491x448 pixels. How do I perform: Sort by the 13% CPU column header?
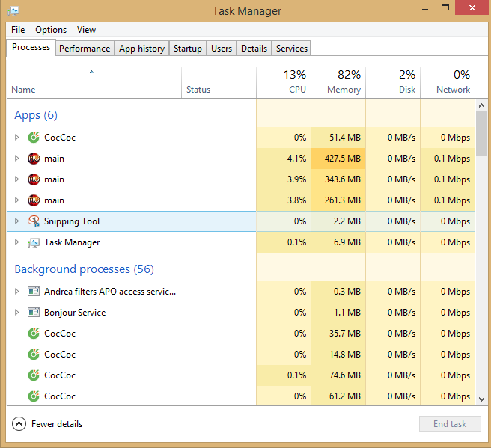[284, 82]
